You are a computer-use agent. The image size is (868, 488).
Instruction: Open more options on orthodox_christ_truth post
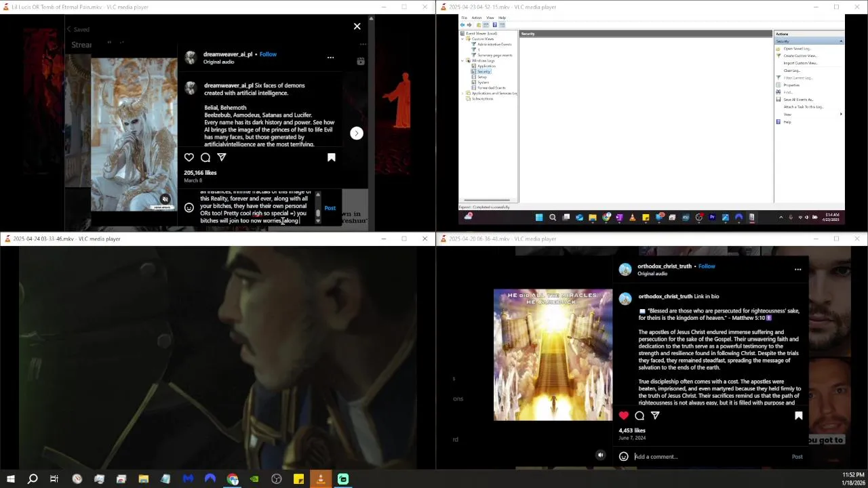point(797,270)
